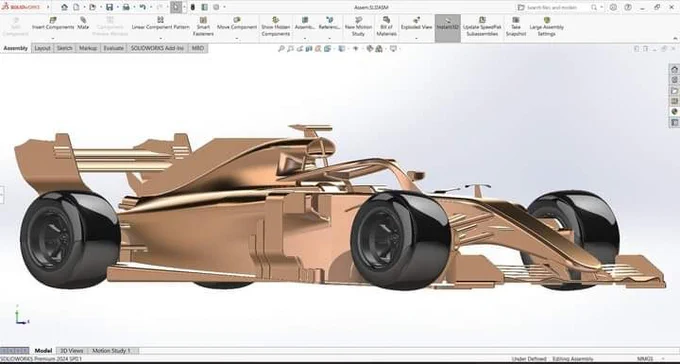Image resolution: width=680 pixels, height=364 pixels.
Task: Open the File Properties icon
Action: pos(204,7)
